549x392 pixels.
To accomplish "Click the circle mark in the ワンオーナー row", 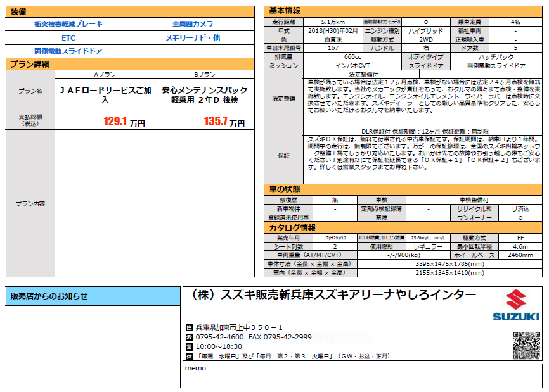I will tap(520, 217).
